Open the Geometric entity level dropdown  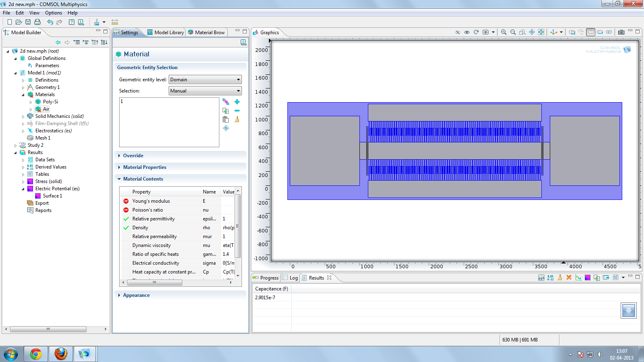coord(205,80)
